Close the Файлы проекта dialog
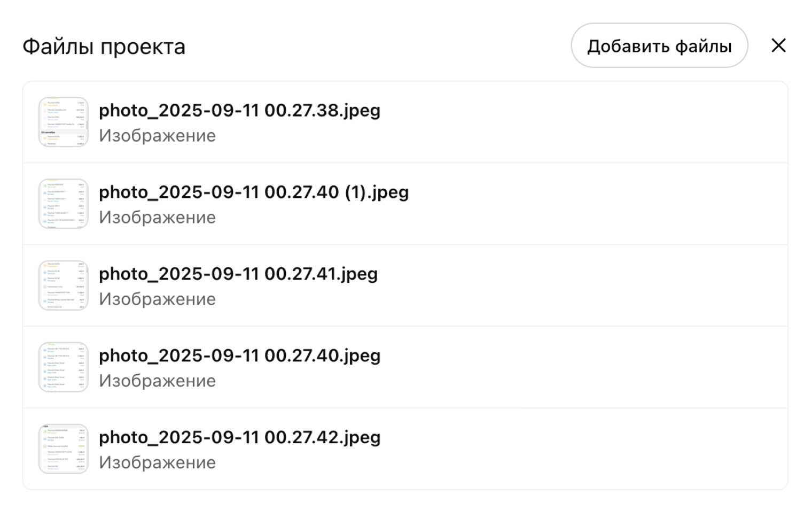The image size is (812, 525). click(x=779, y=46)
